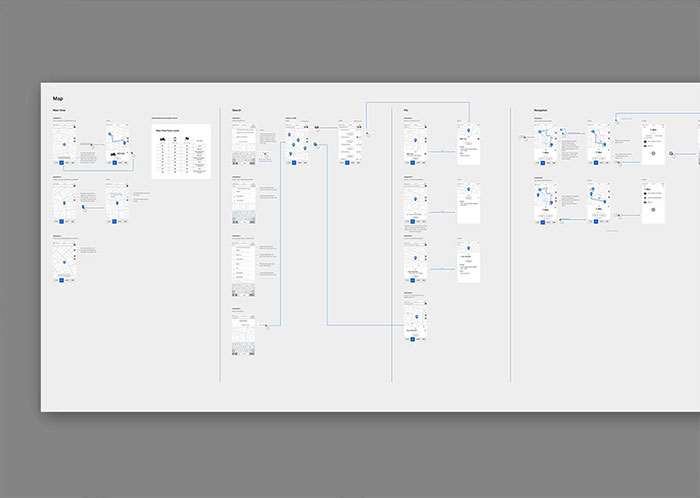Select gear icon in top Navigation settings screen
The width and height of the screenshot is (700, 498).
pos(652,152)
